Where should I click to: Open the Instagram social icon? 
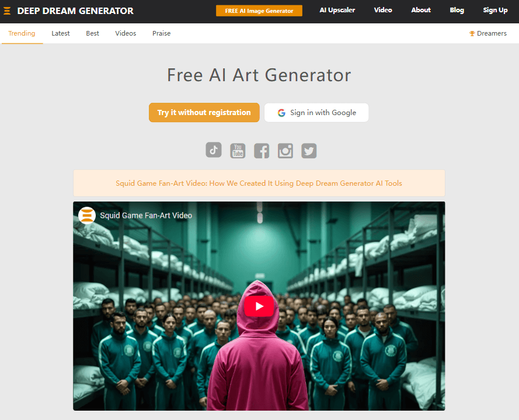[x=285, y=151]
